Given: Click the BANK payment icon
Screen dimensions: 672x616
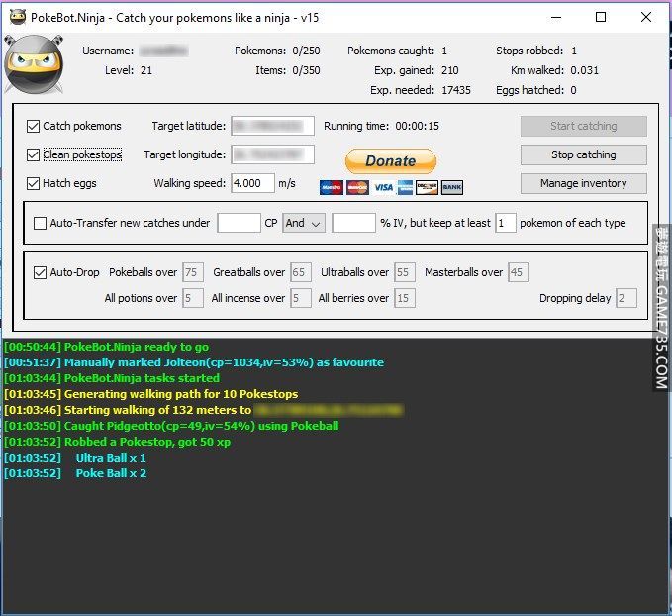Looking at the screenshot, I should [451, 187].
